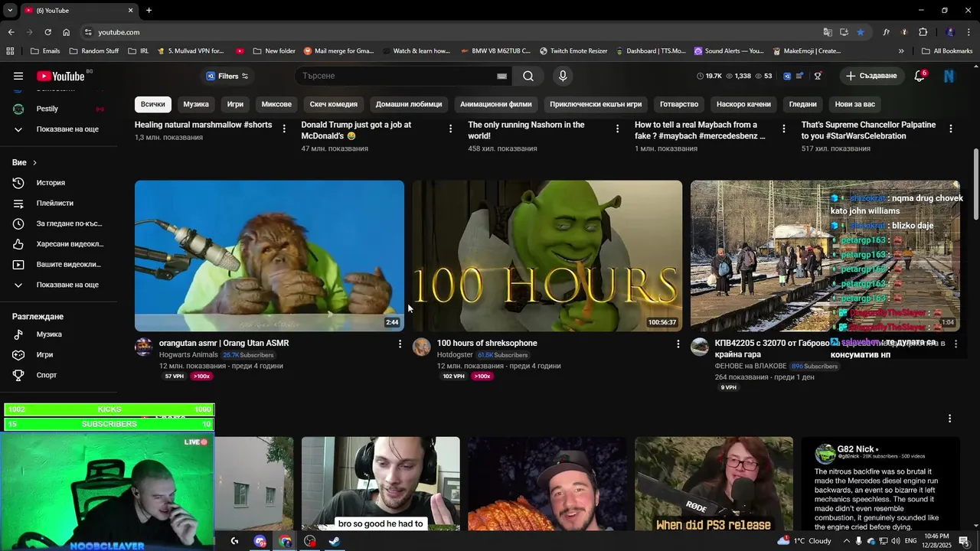Open the notifications bell
This screenshot has height=551, width=980.
(920, 76)
